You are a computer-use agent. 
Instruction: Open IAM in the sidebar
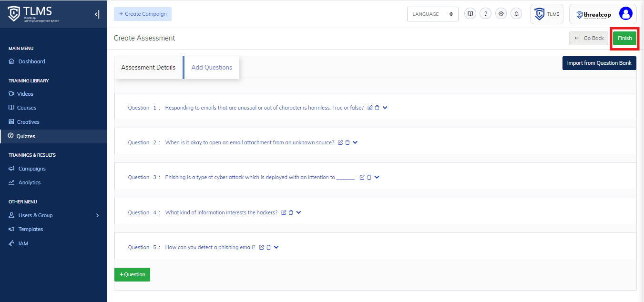(x=23, y=243)
